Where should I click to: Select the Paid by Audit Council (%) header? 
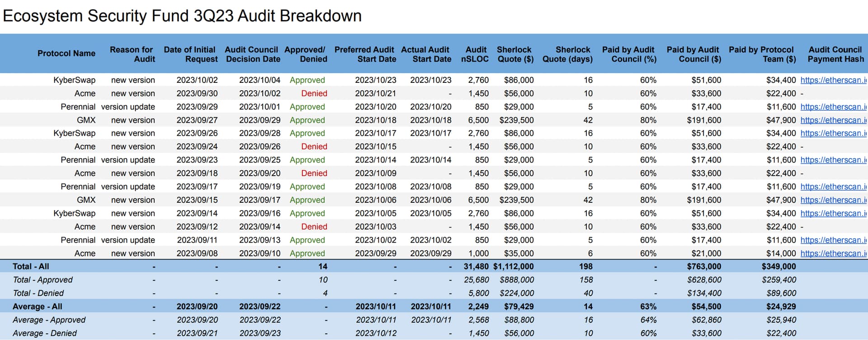629,54
